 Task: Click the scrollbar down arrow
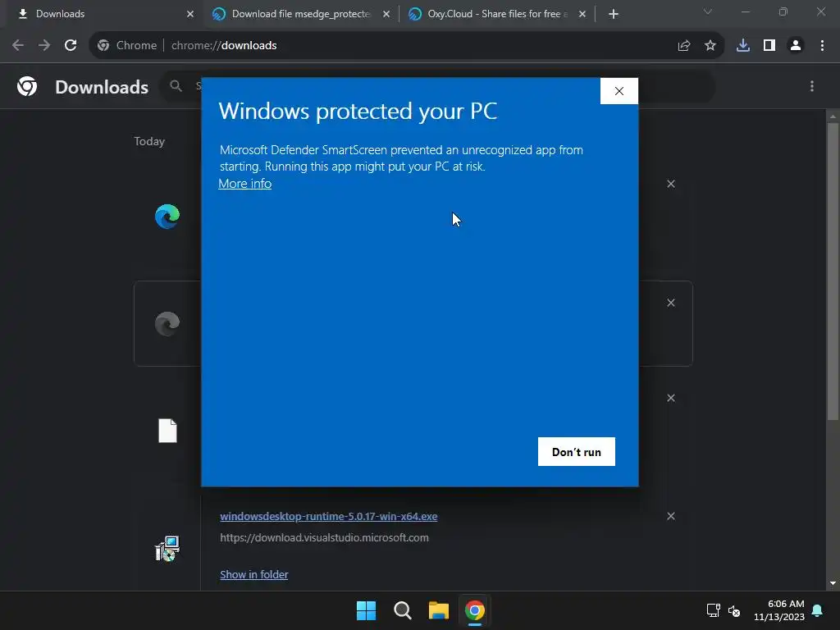click(833, 583)
